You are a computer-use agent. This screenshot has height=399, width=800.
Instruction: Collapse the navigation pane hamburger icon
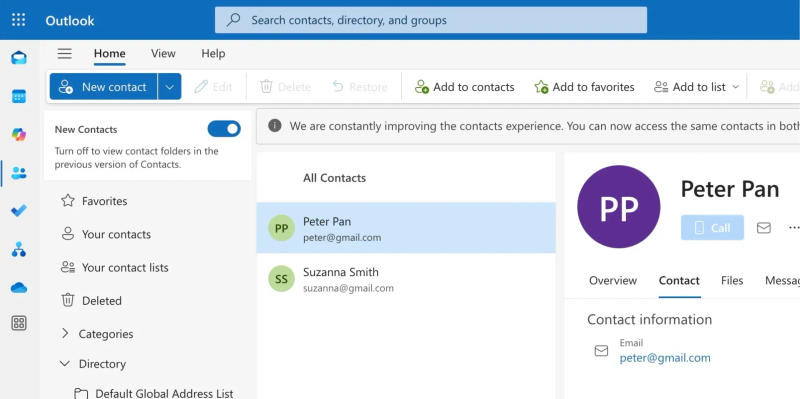pos(64,54)
